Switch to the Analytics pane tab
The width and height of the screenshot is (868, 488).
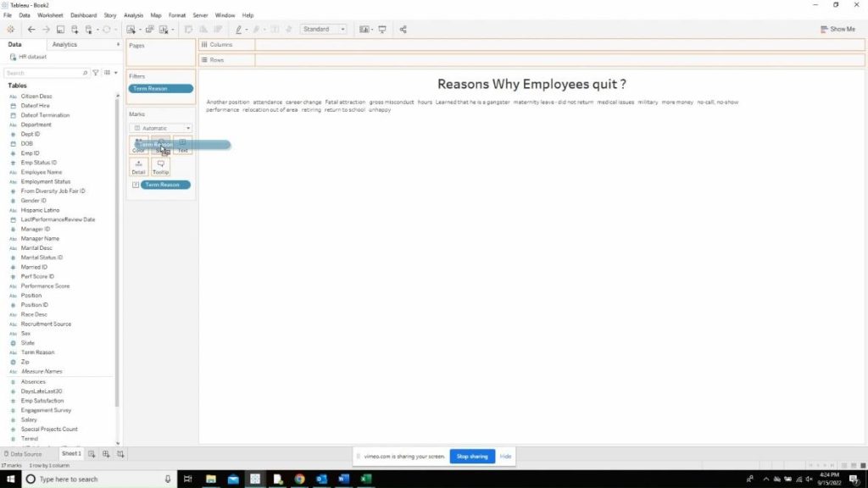click(x=64, y=44)
